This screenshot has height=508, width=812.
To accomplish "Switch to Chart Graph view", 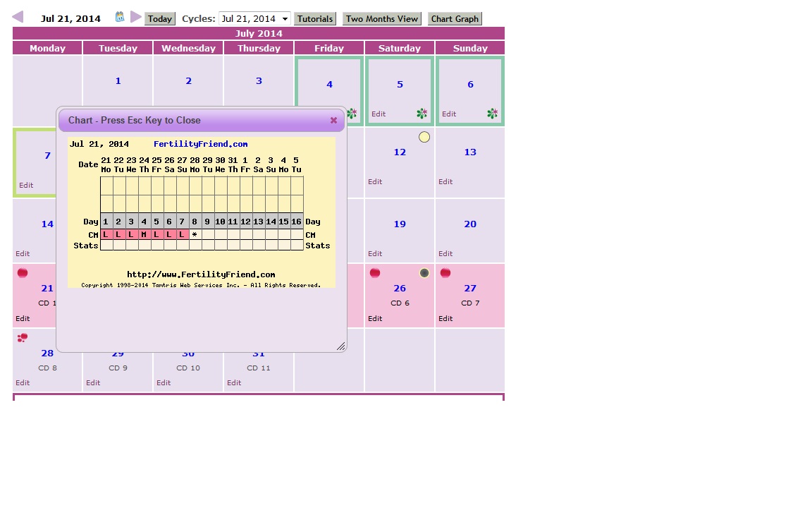I will 455,19.
